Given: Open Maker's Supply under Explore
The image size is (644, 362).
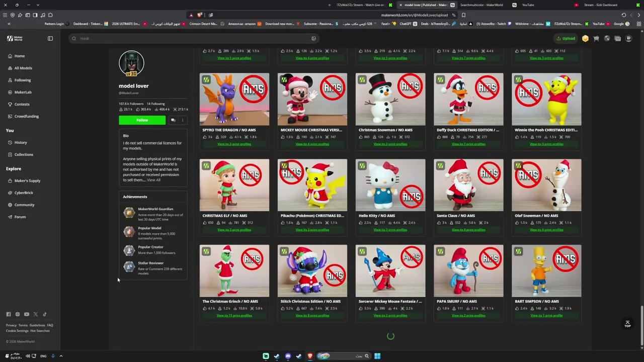Looking at the screenshot, I should pyautogui.click(x=27, y=180).
